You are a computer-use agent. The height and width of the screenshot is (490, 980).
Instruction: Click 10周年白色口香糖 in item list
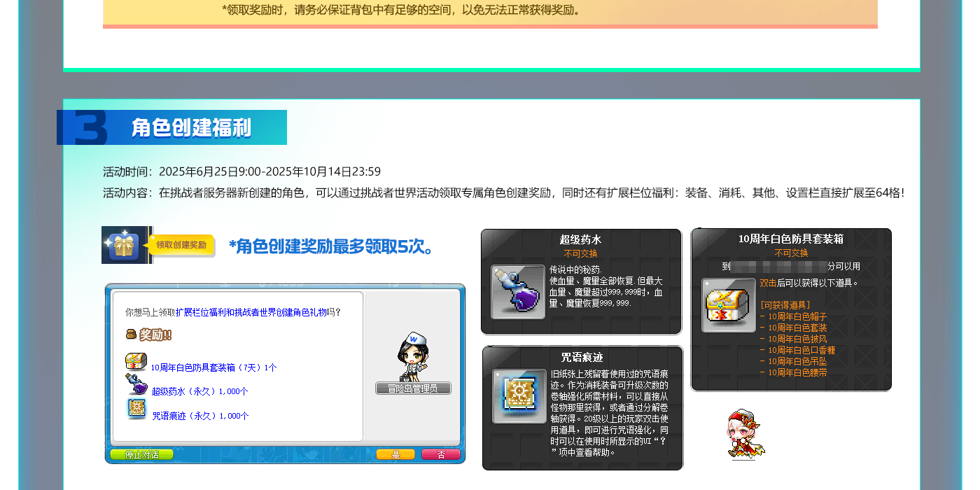(801, 350)
